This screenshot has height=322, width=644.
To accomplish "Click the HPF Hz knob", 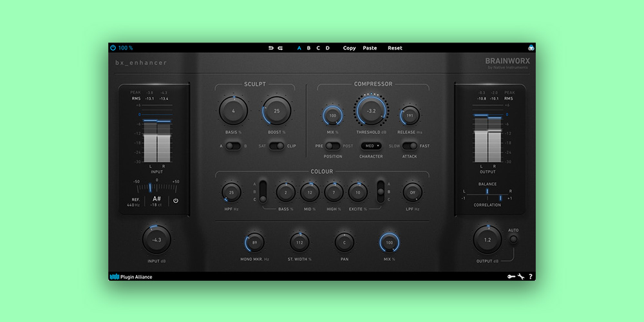I will 231,192.
